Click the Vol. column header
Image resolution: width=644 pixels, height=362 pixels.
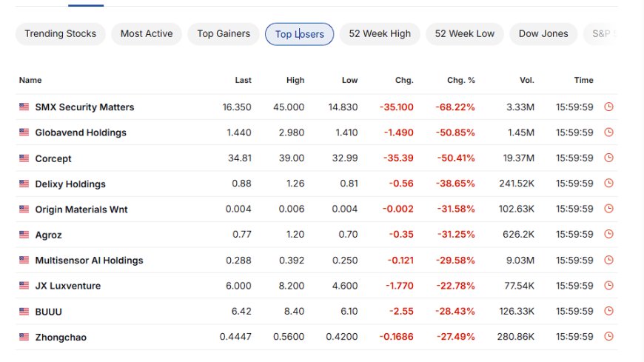click(527, 80)
